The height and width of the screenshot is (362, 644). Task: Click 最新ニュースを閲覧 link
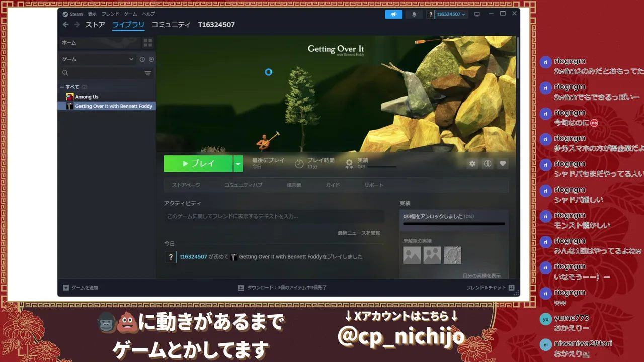[359, 233]
